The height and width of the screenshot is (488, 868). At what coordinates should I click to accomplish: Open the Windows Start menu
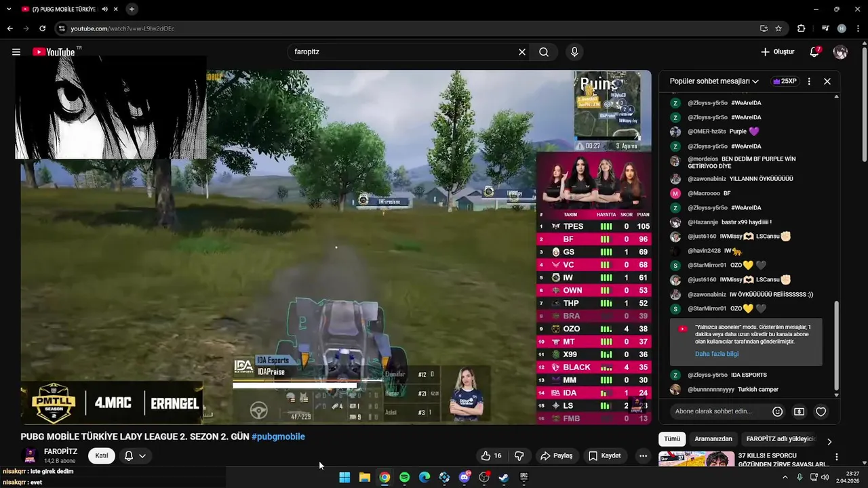(x=344, y=477)
